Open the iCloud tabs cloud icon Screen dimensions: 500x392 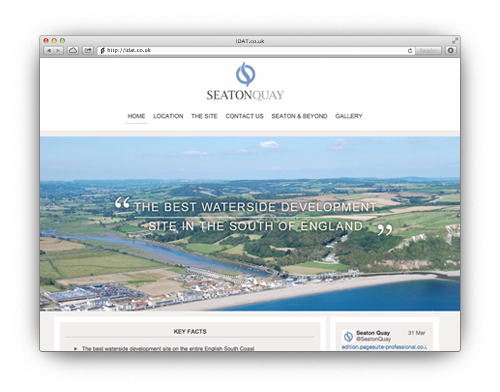(x=73, y=51)
